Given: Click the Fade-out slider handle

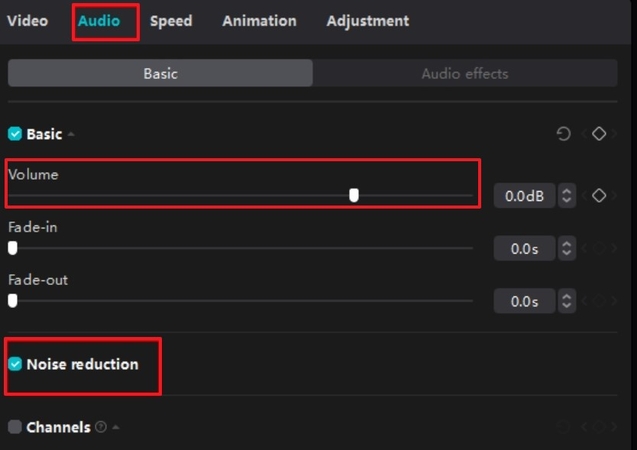Looking at the screenshot, I should coord(13,301).
